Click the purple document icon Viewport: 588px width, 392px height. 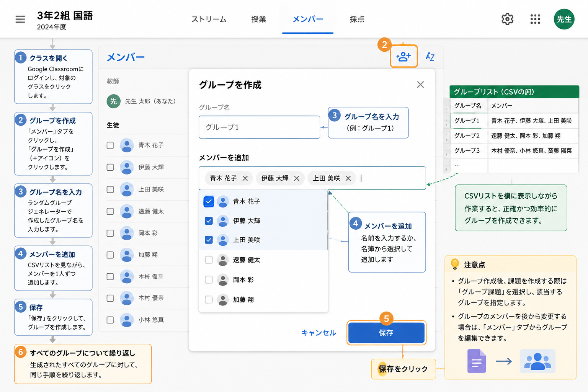tap(477, 361)
